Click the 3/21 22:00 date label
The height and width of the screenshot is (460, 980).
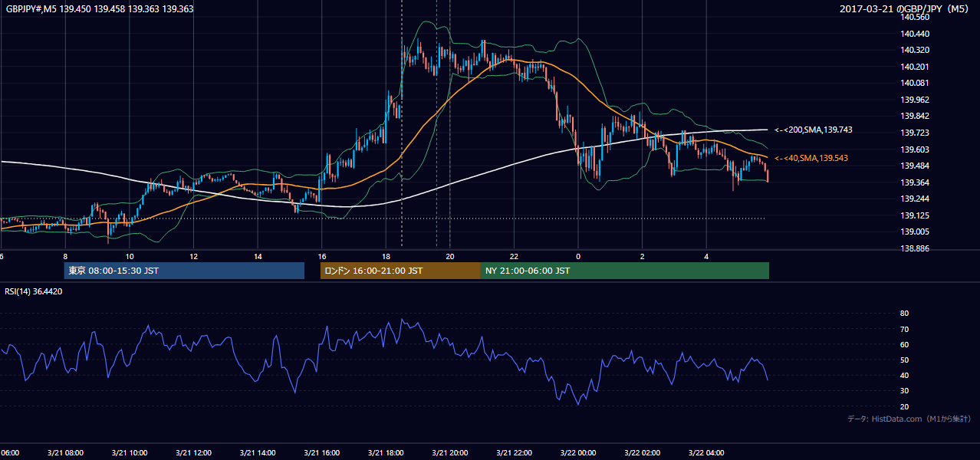tap(515, 453)
